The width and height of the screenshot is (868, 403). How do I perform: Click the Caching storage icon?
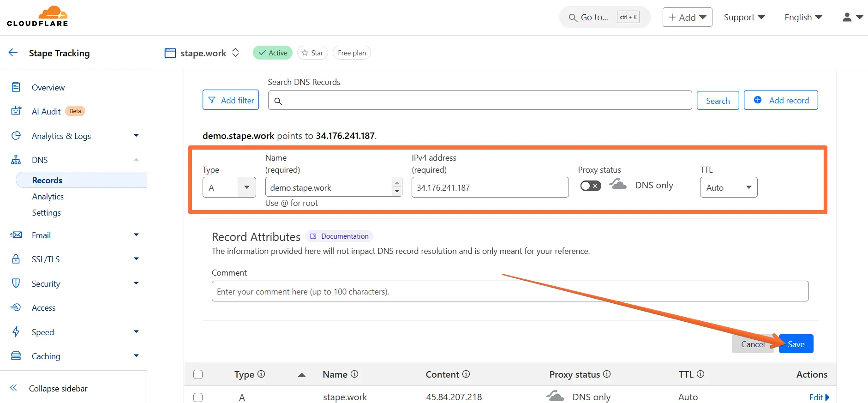pos(16,356)
